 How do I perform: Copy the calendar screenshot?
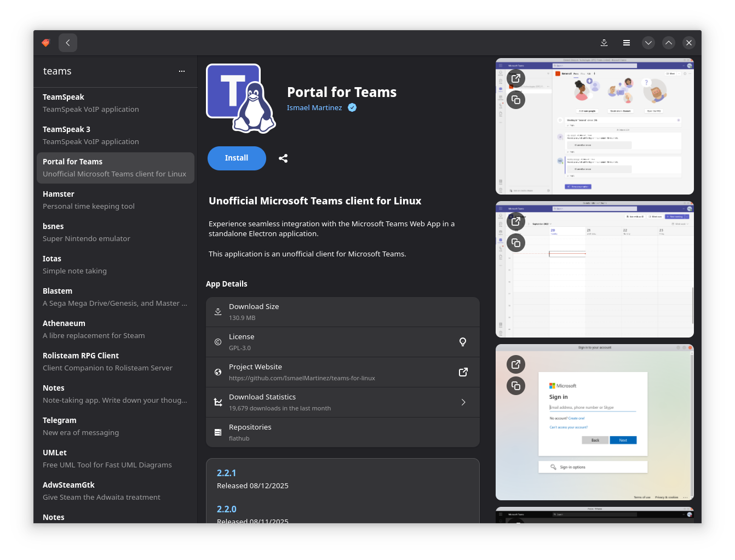[x=516, y=243]
